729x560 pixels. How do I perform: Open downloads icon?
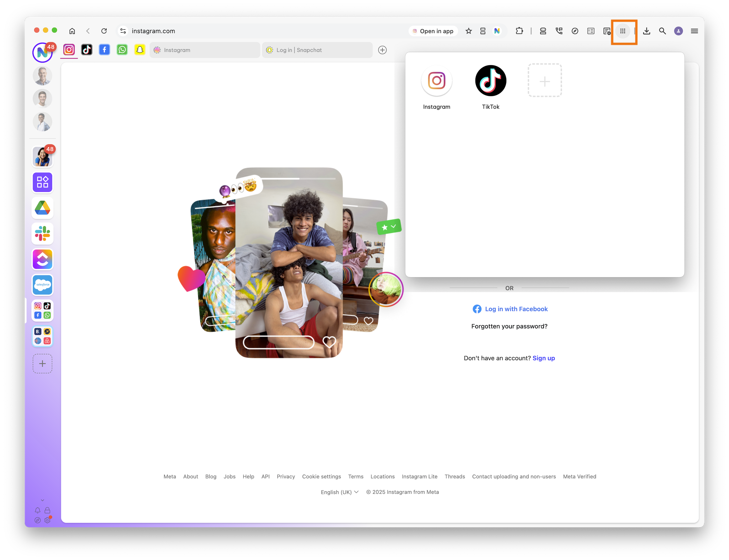pyautogui.click(x=647, y=31)
